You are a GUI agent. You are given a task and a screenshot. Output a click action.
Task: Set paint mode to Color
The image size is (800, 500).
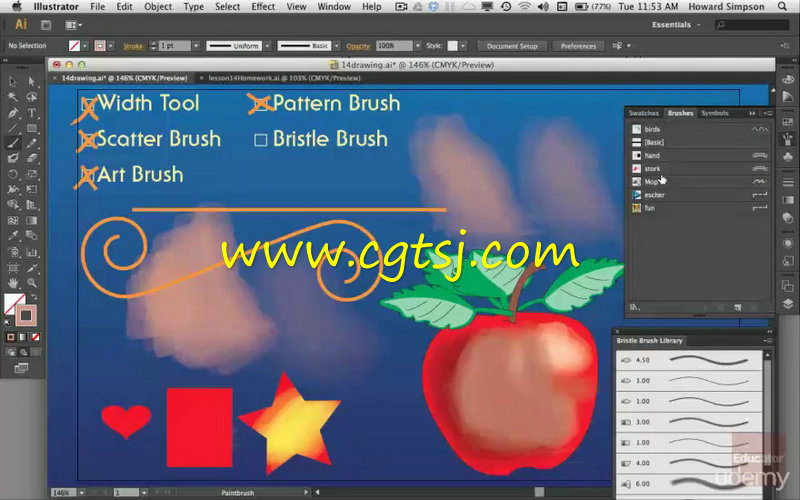(x=11, y=337)
